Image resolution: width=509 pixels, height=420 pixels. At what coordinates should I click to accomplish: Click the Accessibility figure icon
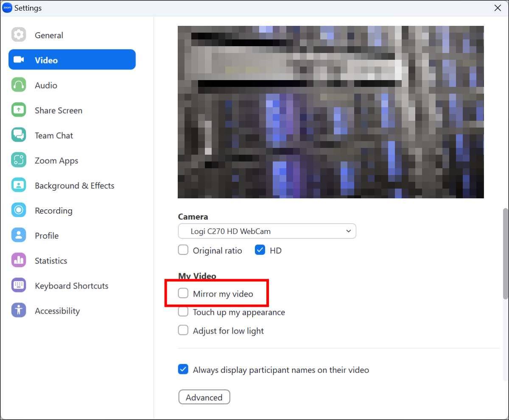coord(19,310)
